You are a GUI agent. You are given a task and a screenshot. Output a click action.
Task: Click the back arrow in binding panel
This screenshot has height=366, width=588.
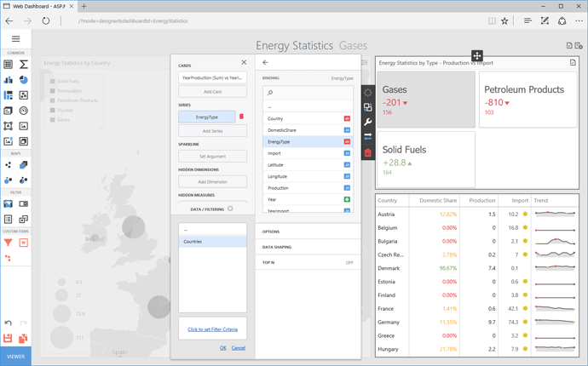pyautogui.click(x=265, y=62)
